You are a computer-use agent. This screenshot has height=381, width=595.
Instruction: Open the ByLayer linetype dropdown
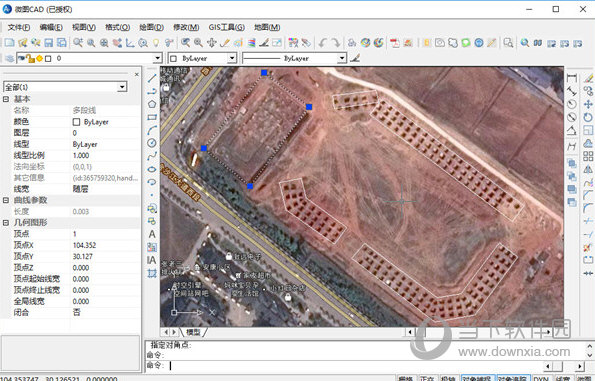coord(342,58)
